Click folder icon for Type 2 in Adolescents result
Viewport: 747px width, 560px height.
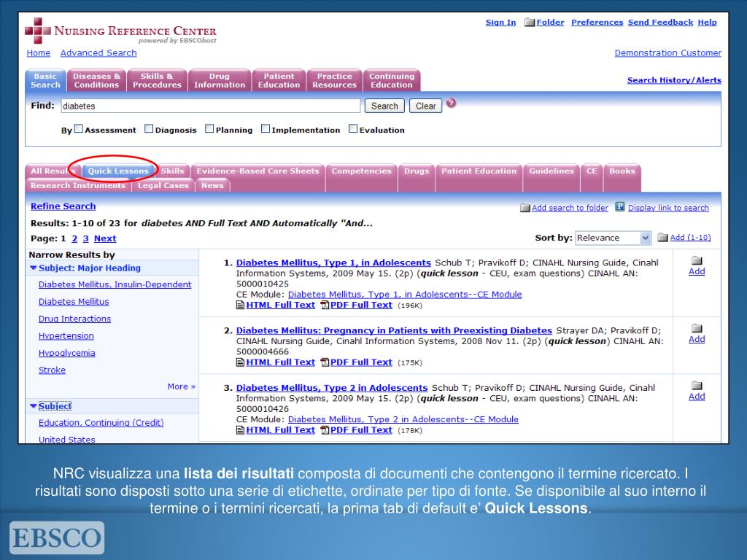(697, 385)
